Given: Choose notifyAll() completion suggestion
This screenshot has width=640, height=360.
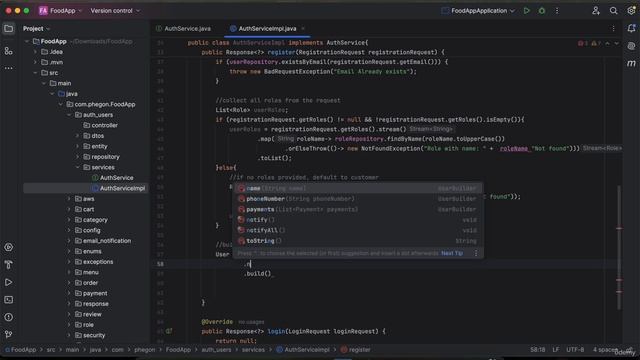Looking at the screenshot, I should [357, 231].
